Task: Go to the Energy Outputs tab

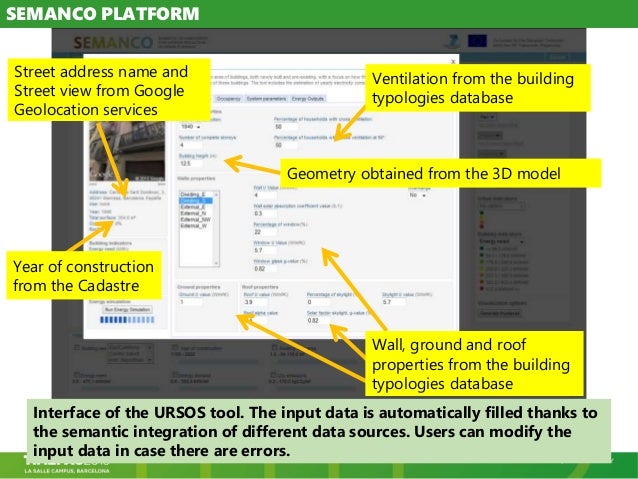Action: pyautogui.click(x=308, y=99)
